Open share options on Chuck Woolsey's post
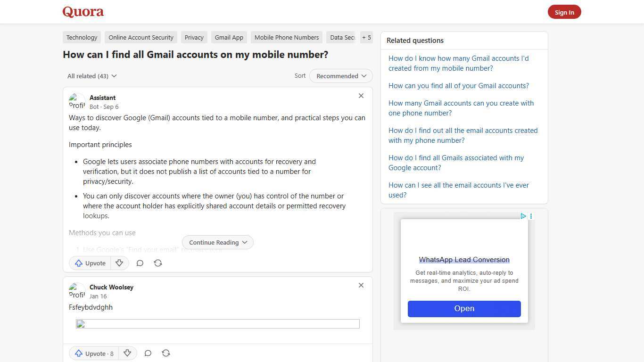Image resolution: width=644 pixels, height=362 pixels. (x=165, y=353)
